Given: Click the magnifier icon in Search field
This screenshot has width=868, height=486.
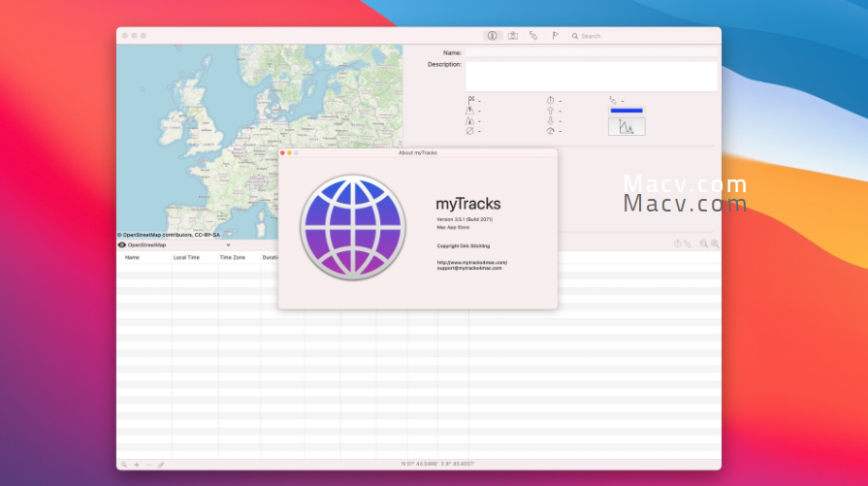Looking at the screenshot, I should point(575,36).
